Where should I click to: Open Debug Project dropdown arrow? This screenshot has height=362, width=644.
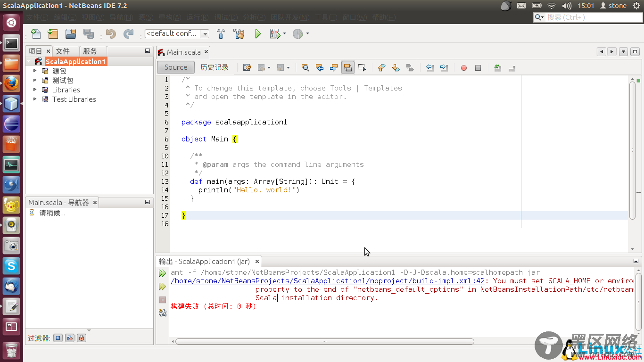tap(284, 33)
